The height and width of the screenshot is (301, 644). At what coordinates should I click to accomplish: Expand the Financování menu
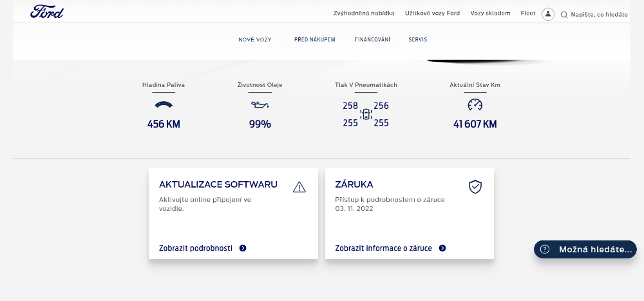pyautogui.click(x=372, y=40)
